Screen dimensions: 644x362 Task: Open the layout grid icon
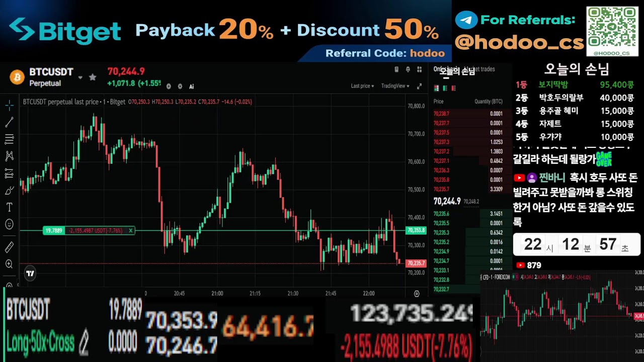419,69
